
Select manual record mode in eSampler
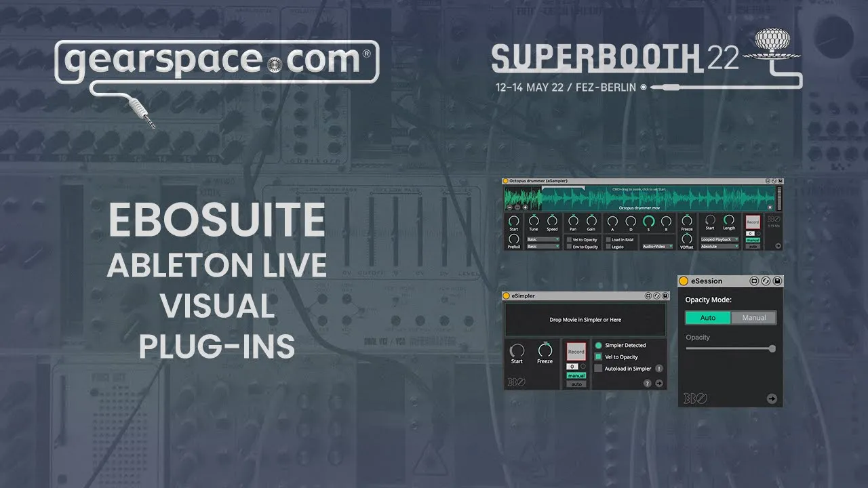(753, 240)
